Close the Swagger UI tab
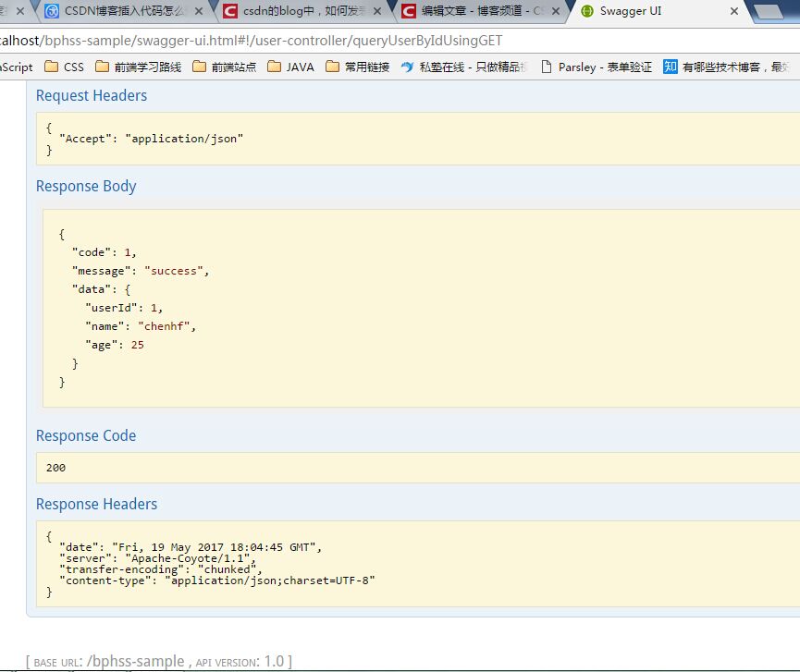The image size is (800, 672). tap(733, 11)
